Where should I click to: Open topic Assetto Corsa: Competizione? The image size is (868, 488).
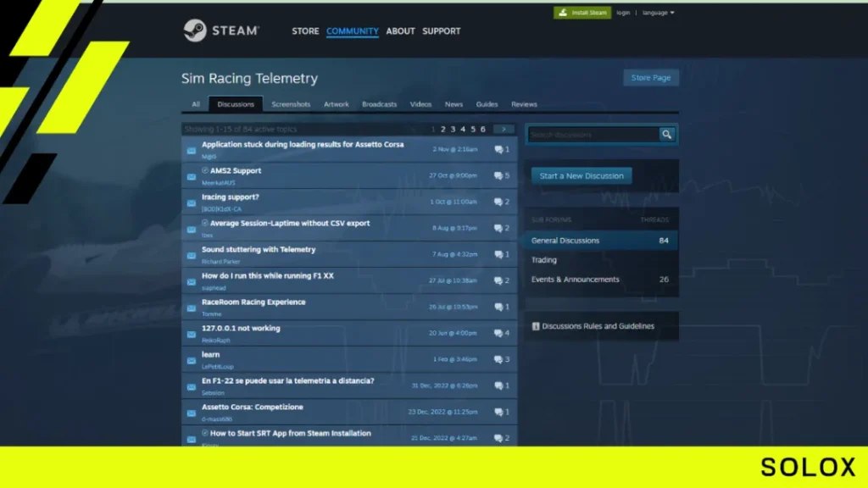pyautogui.click(x=253, y=407)
